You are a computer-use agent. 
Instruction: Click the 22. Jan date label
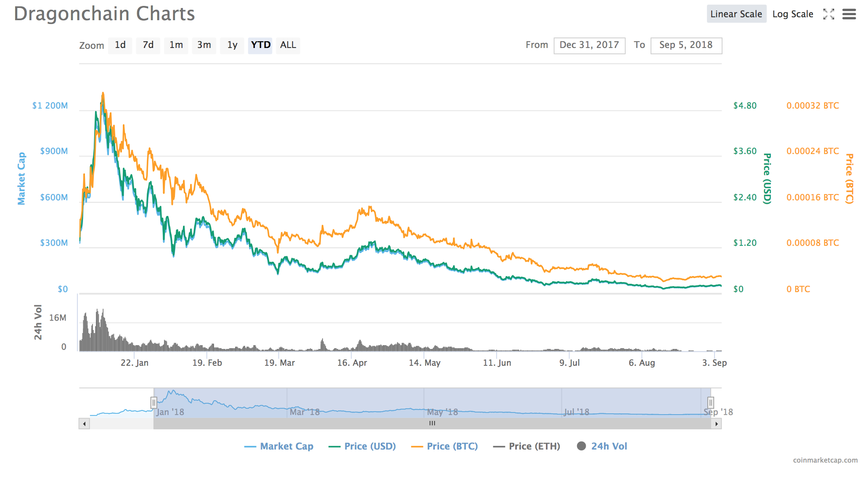[135, 362]
